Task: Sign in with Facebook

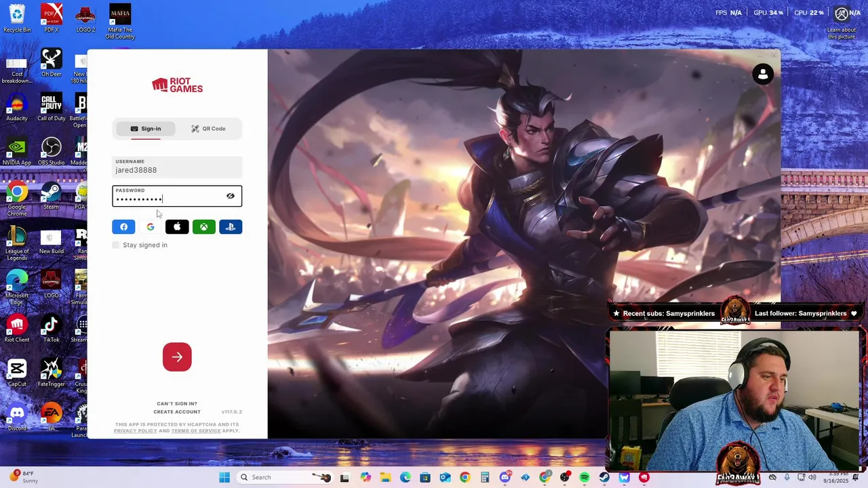Action: [x=123, y=227]
